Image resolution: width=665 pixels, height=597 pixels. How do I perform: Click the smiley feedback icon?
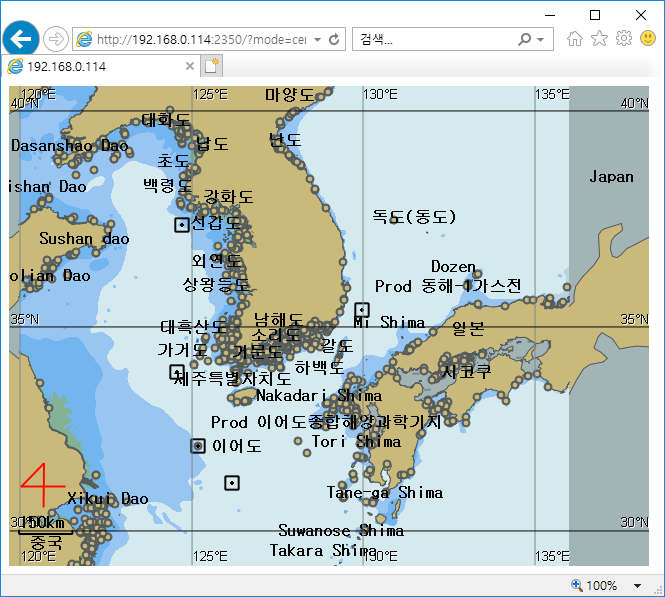(x=647, y=39)
